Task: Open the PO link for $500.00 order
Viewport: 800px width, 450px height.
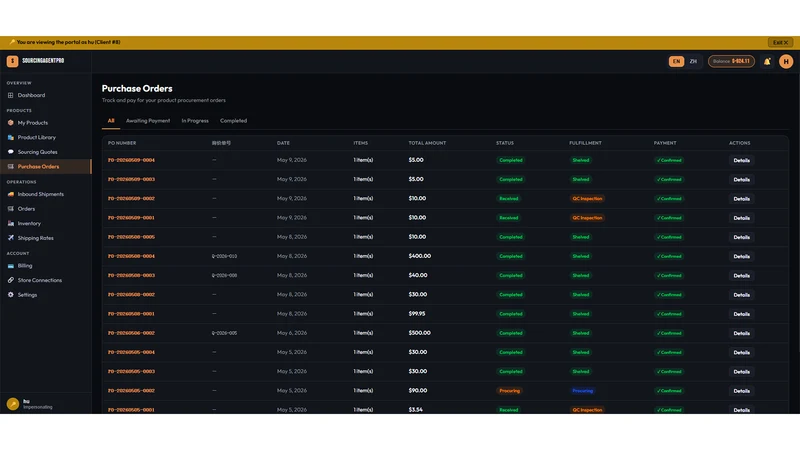Action: pyautogui.click(x=131, y=333)
